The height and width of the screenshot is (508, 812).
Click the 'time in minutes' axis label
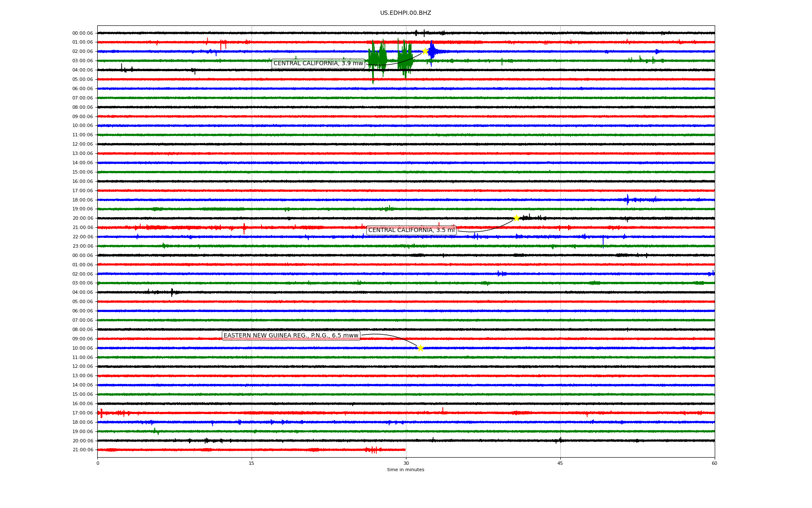(406, 469)
